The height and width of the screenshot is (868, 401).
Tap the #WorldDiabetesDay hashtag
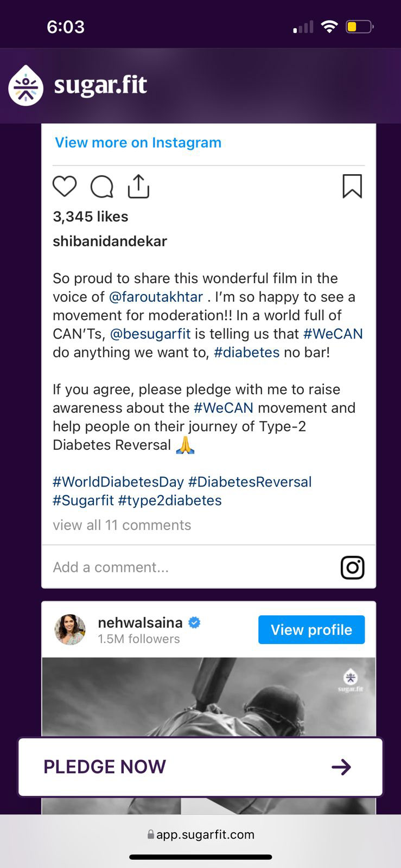[118, 482]
